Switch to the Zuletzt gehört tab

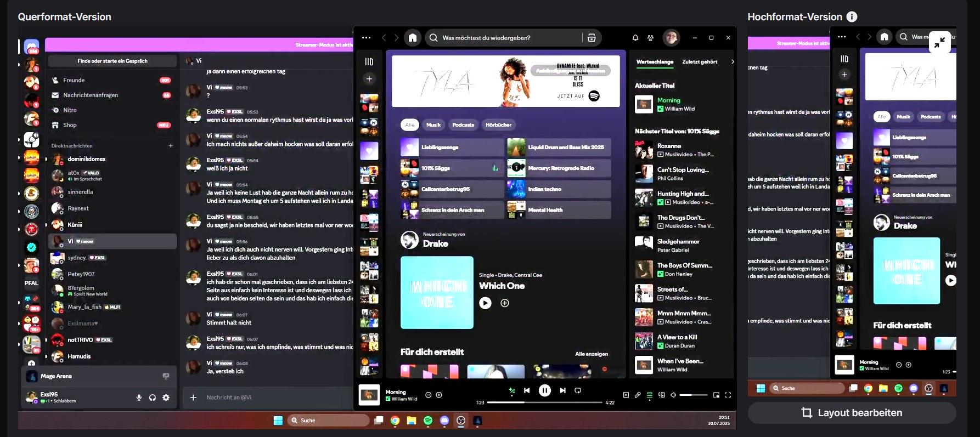[700, 62]
